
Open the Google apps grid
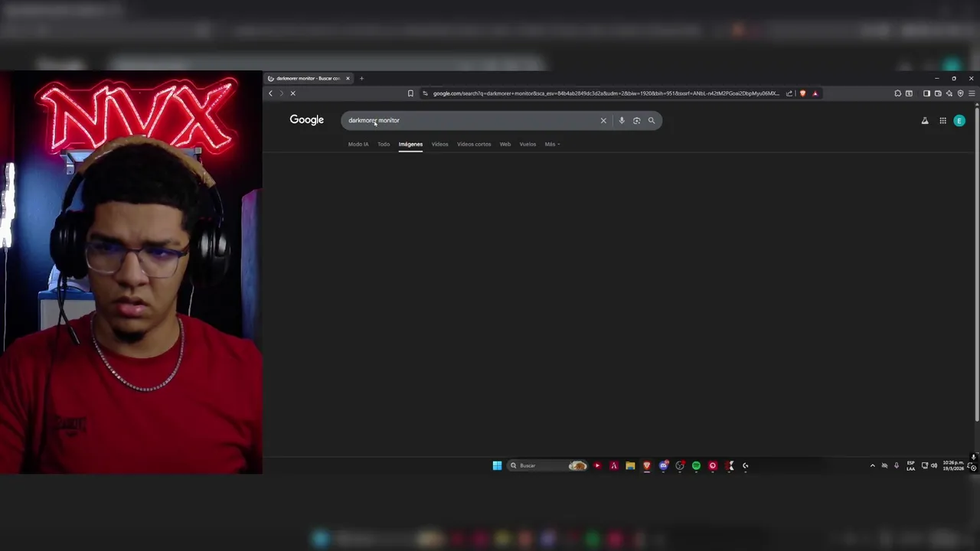(942, 120)
